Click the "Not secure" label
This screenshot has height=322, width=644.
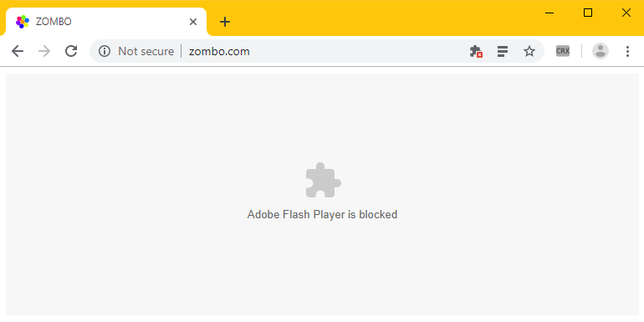146,51
